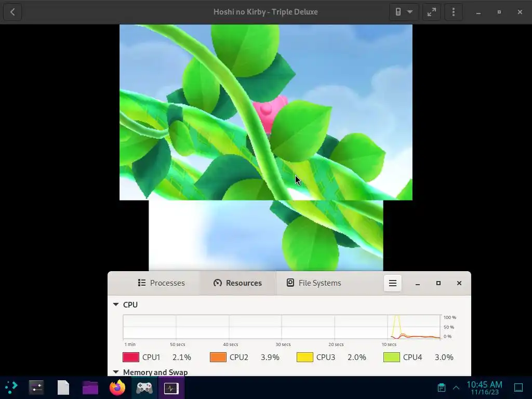This screenshot has width=532, height=399.
Task: Pick the CPU2 orange color swatch
Action: (218, 357)
